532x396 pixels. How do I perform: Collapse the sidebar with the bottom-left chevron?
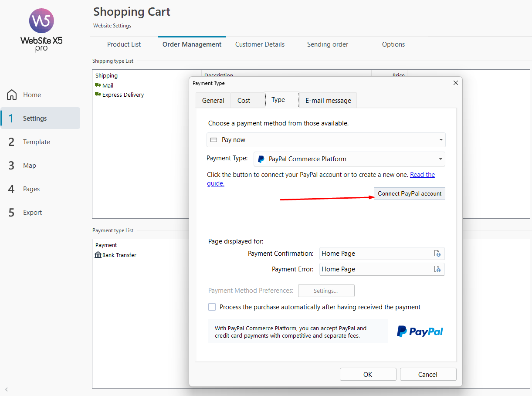click(x=7, y=389)
